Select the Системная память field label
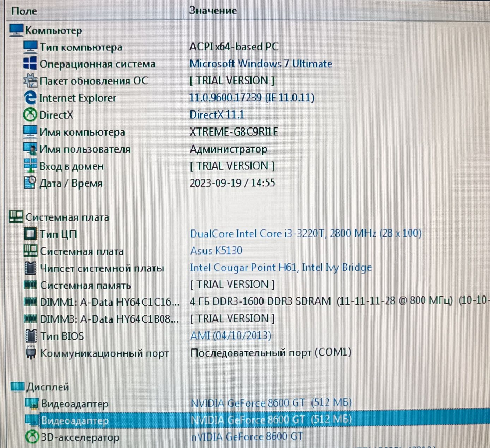 [85, 285]
